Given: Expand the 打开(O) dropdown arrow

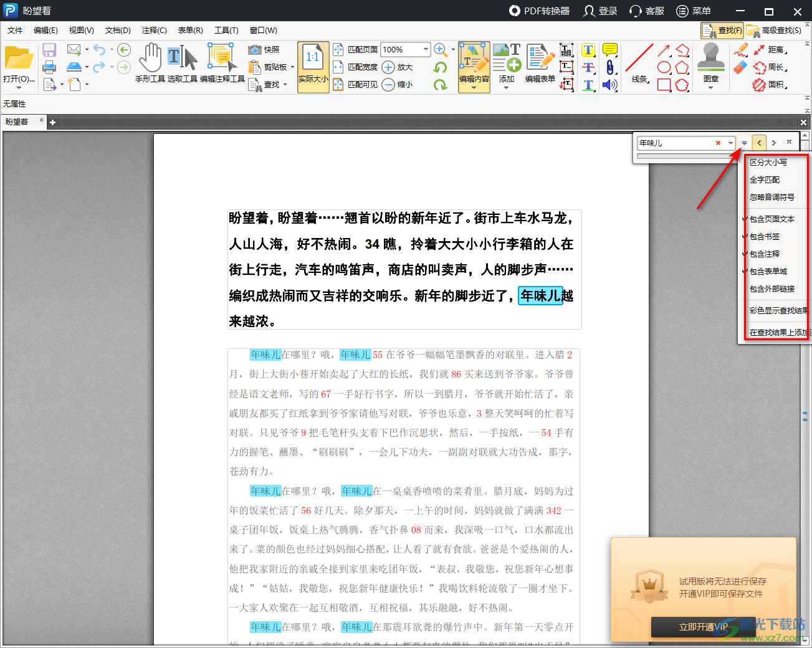Looking at the screenshot, I should click(19, 88).
